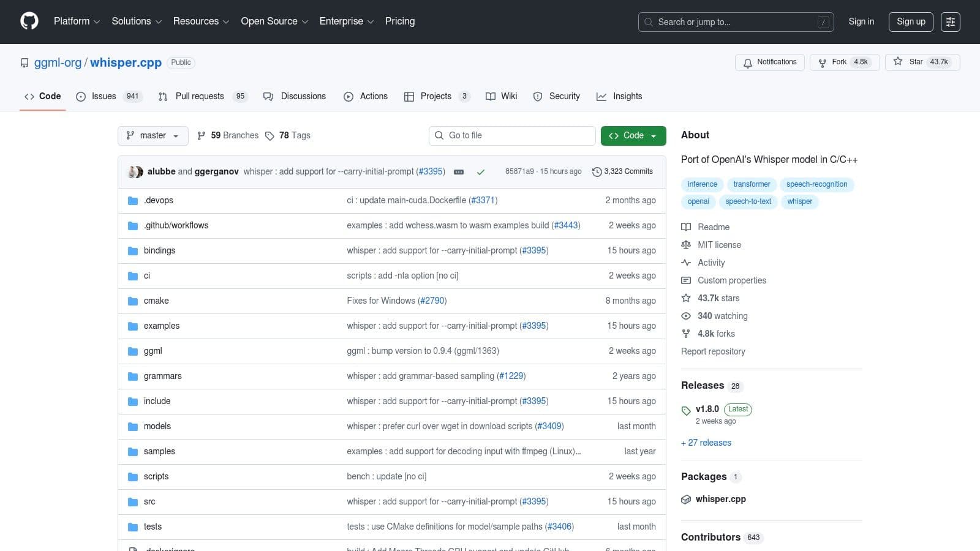
Task: Click the green check commit status icon
Action: coord(481,172)
